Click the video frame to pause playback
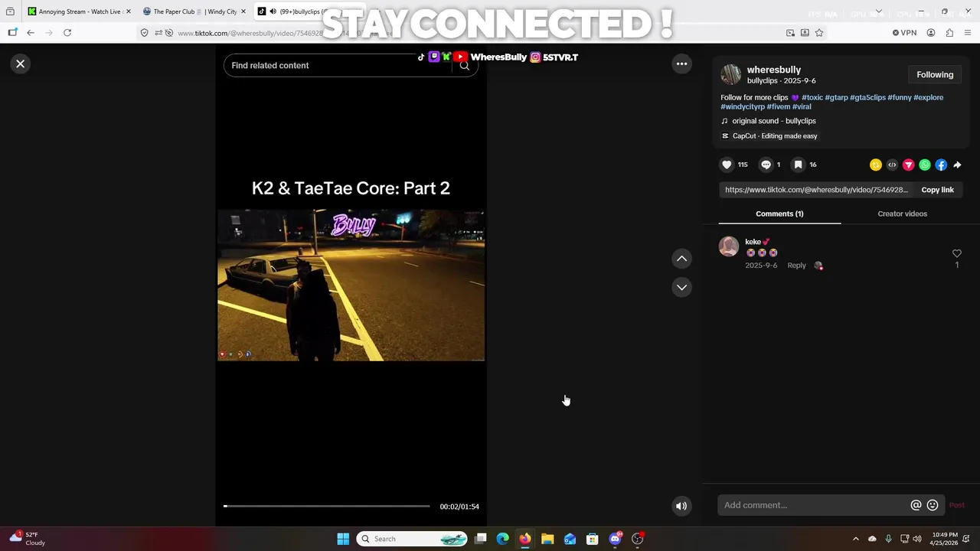The width and height of the screenshot is (980, 551). point(351,285)
